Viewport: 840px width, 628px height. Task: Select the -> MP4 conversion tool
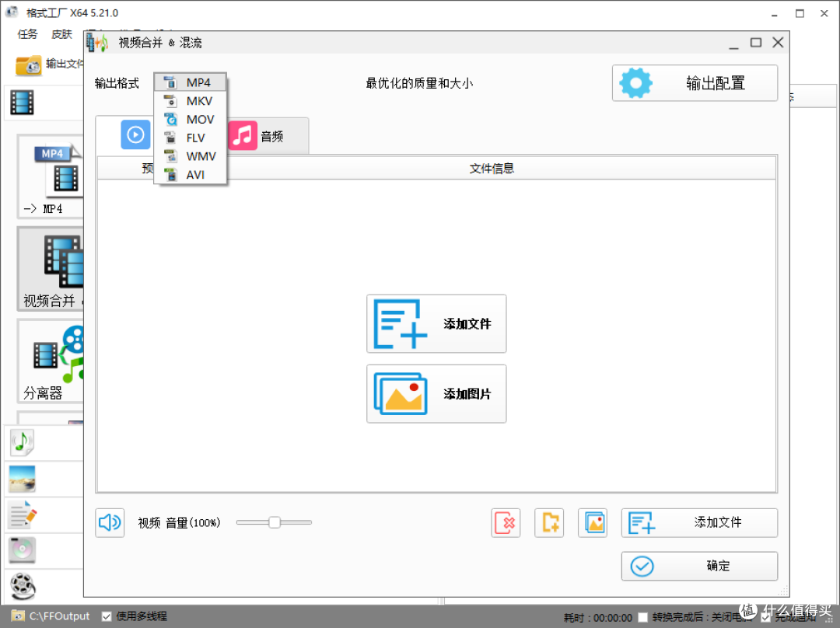51,176
